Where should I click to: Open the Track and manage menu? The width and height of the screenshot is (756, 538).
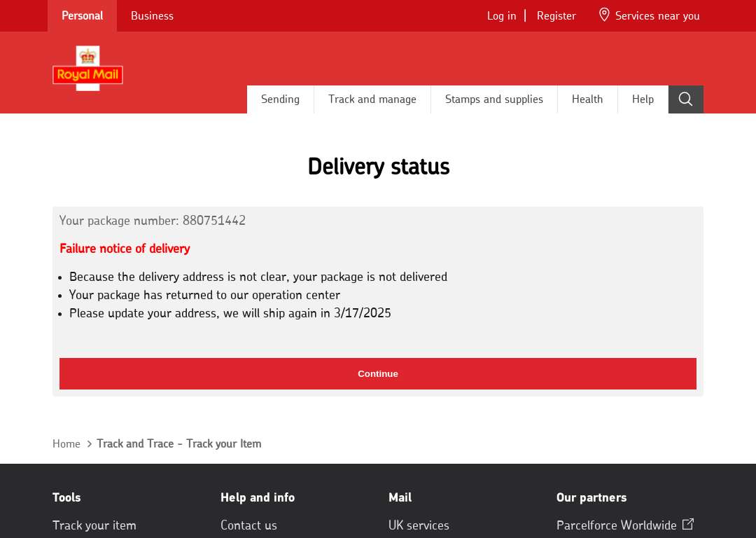click(372, 99)
